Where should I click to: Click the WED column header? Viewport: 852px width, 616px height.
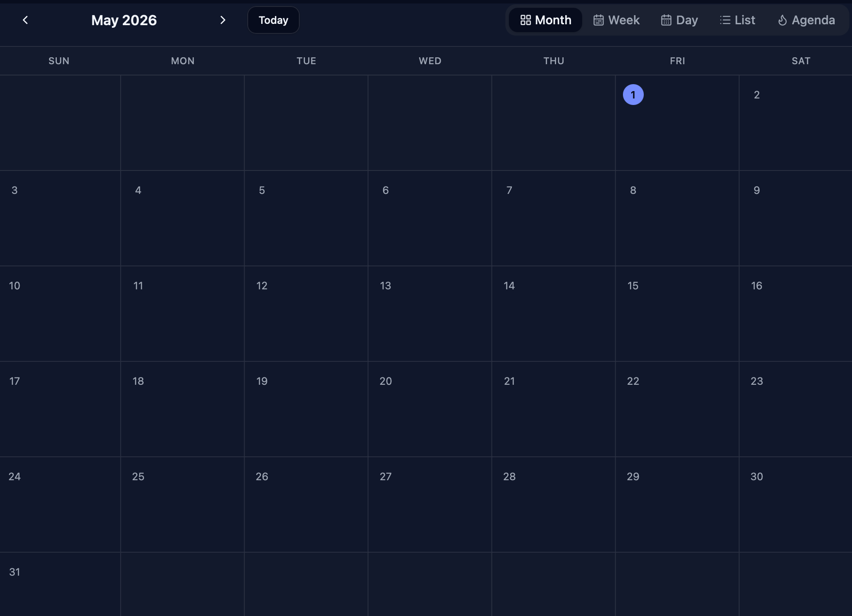pyautogui.click(x=430, y=61)
